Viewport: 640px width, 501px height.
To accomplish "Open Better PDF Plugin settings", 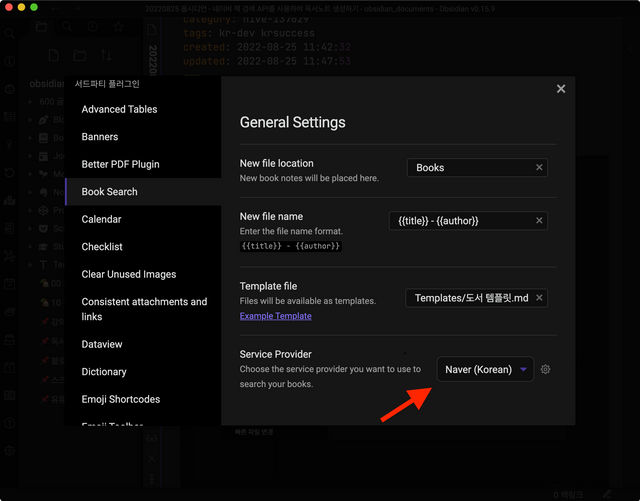I will tap(143, 164).
